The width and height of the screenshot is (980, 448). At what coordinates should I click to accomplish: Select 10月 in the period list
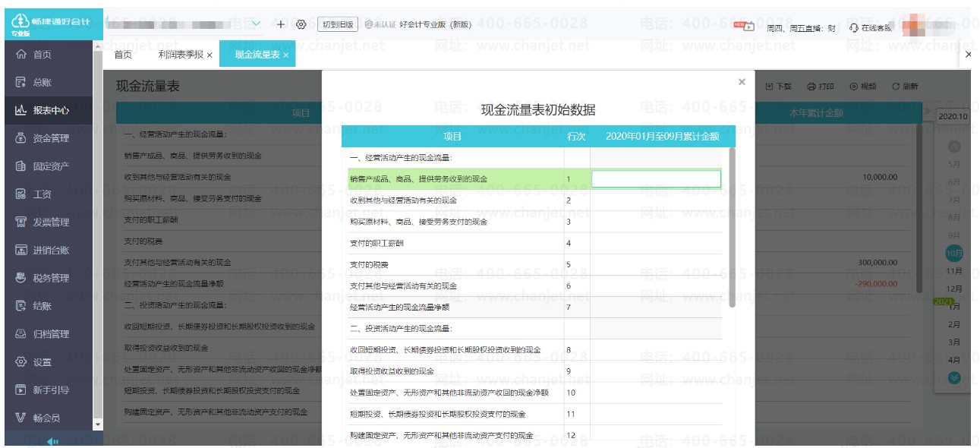pos(954,253)
